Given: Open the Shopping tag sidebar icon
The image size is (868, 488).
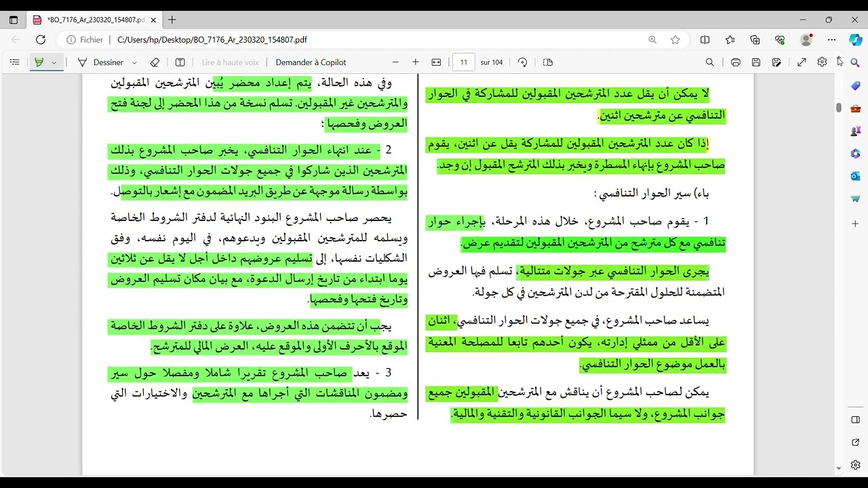Looking at the screenshot, I should click(x=856, y=86).
